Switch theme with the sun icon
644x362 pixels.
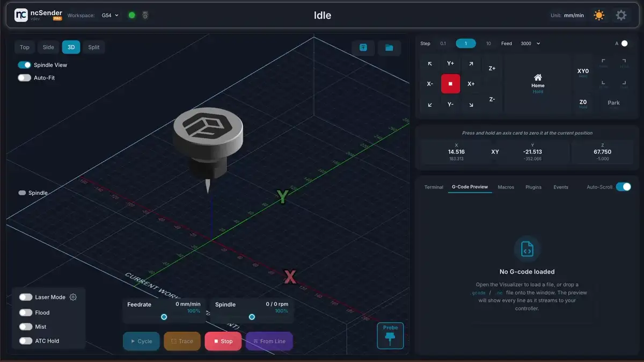[599, 15]
